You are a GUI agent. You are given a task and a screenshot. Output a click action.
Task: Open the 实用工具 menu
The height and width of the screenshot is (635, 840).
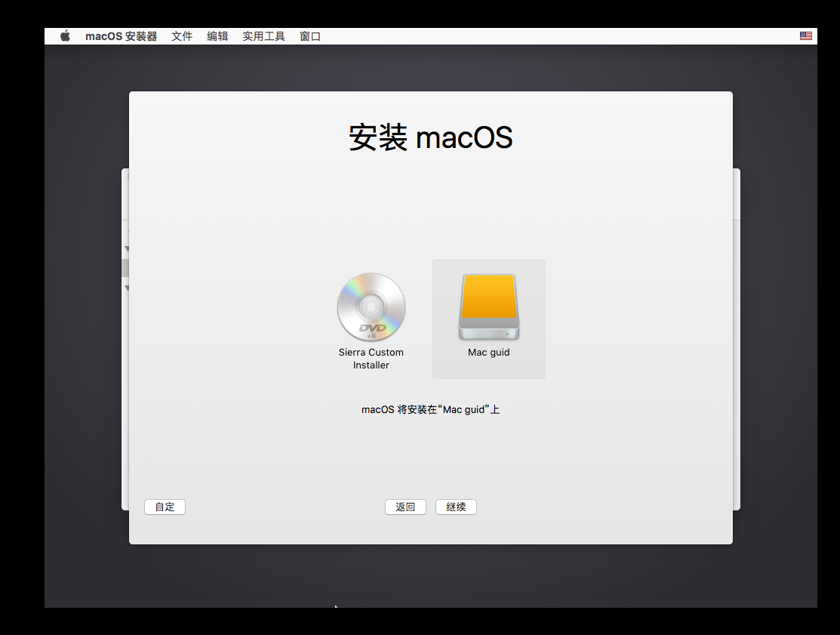[263, 36]
